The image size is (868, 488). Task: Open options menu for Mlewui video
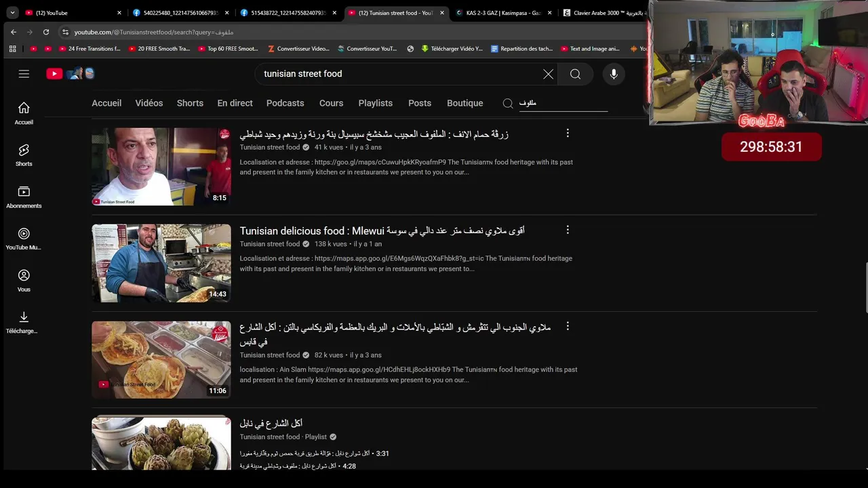568,230
